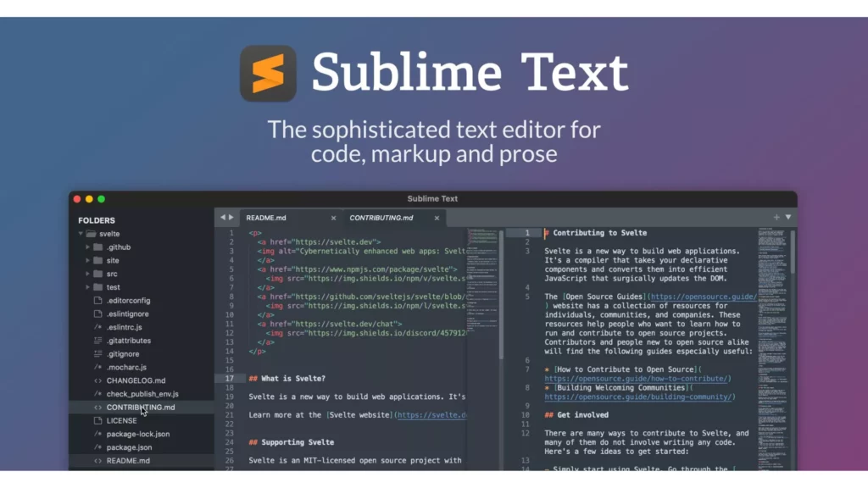This screenshot has width=868, height=488.
Task: Open CHANGELOG.md from the sidebar
Action: tap(136, 380)
